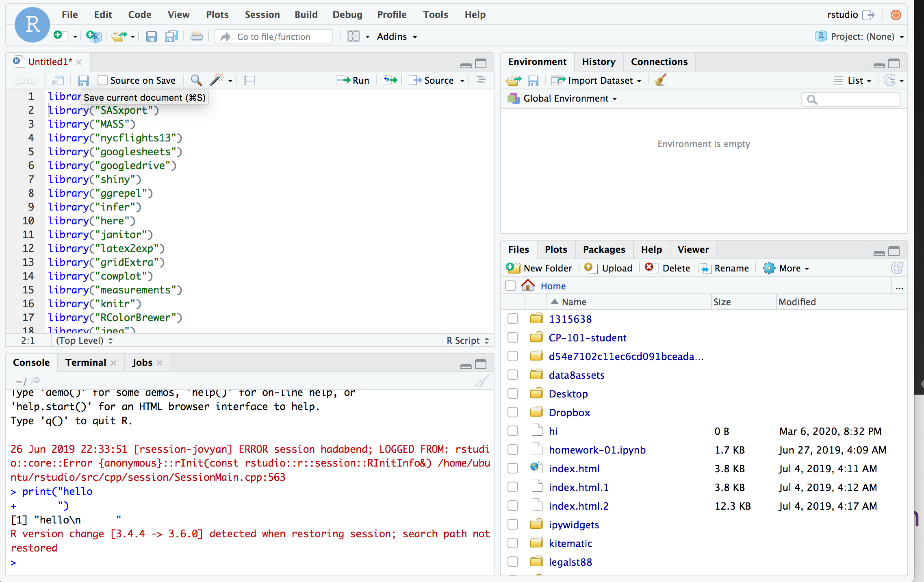Source the script with the Source icon

(435, 80)
